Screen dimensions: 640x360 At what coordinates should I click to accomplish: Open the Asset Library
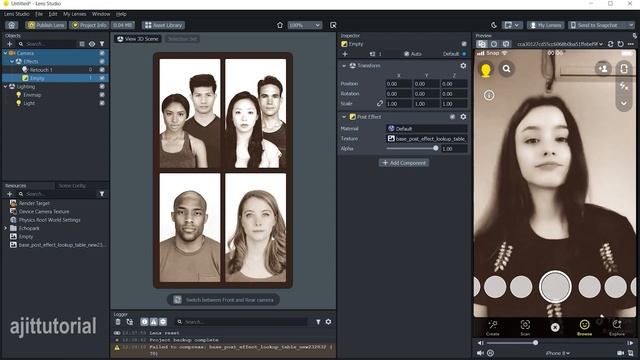(x=163, y=25)
